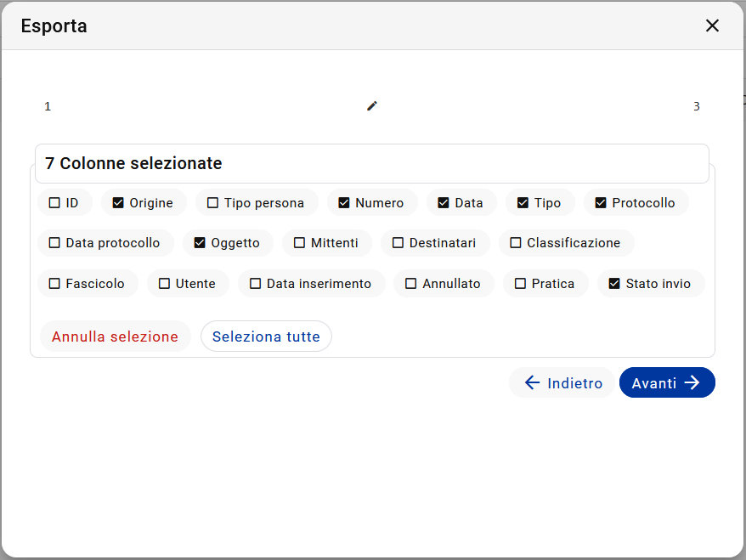Toggle the Oggetto column off
The height and width of the screenshot is (560, 746).
coord(200,243)
